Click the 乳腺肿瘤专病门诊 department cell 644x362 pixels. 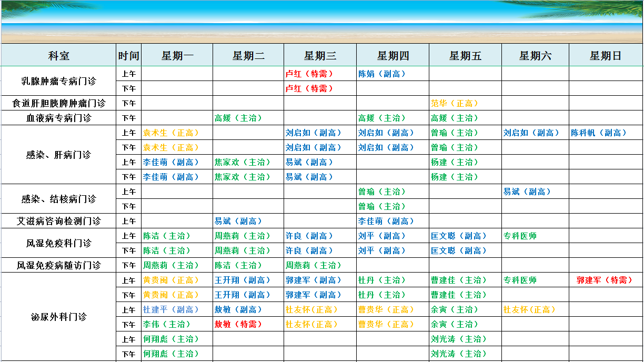pos(58,81)
